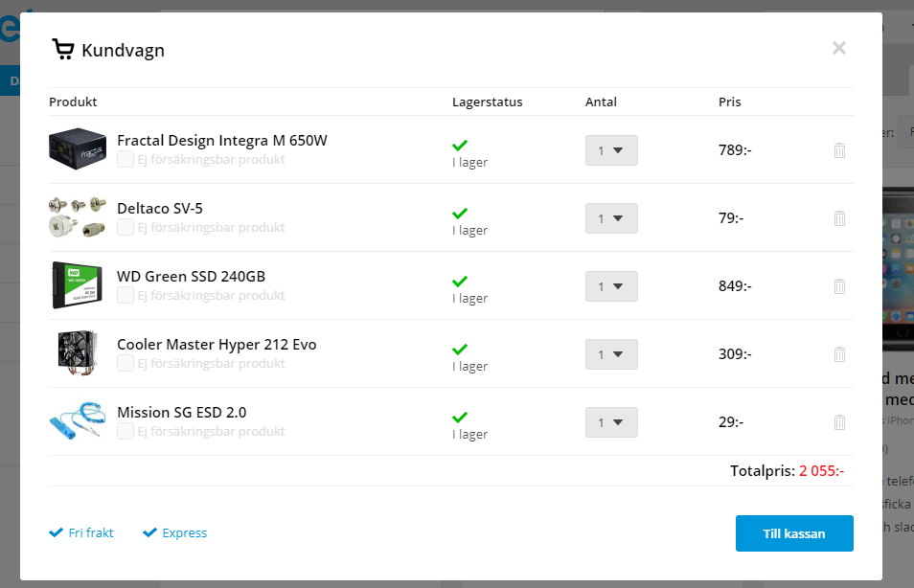Click the Fri frakt checkmark icon
The height and width of the screenshot is (588, 914).
coord(56,532)
